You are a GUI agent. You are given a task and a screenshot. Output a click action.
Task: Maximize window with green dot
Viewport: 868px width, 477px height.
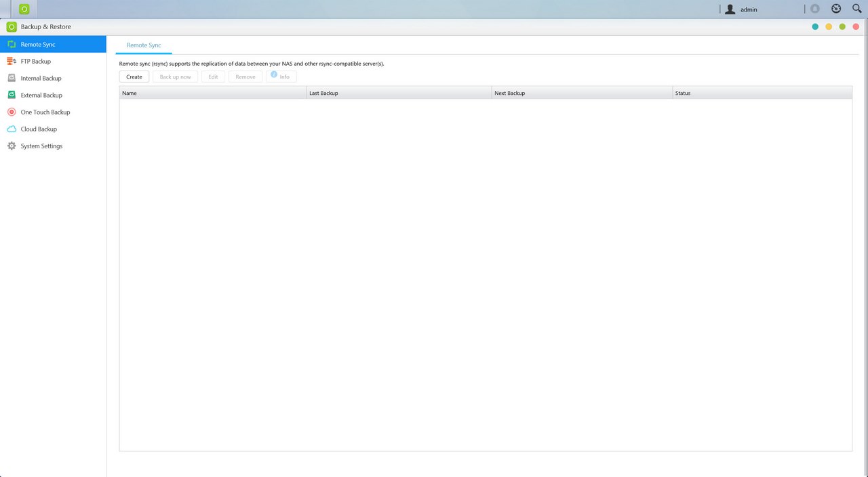pyautogui.click(x=842, y=27)
